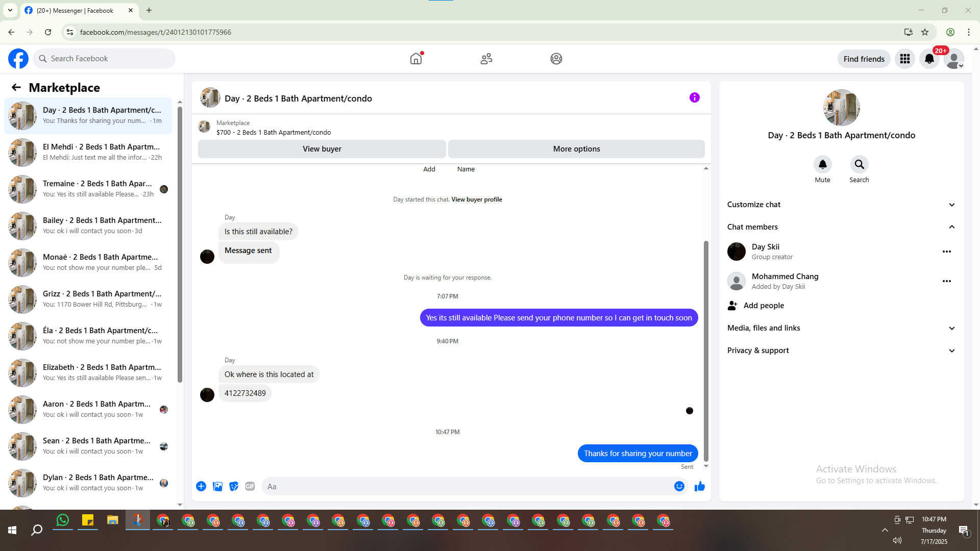Open File Explorer from the taskbar

click(x=113, y=520)
